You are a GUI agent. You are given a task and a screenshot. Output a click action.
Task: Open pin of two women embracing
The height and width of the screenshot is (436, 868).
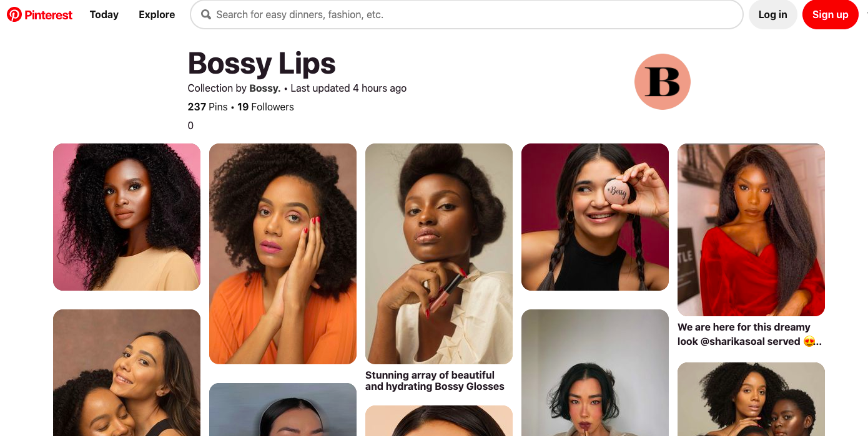pos(127,372)
